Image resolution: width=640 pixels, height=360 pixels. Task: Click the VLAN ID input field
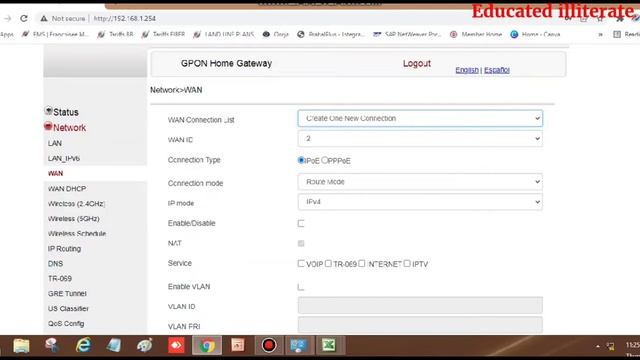(x=420, y=305)
